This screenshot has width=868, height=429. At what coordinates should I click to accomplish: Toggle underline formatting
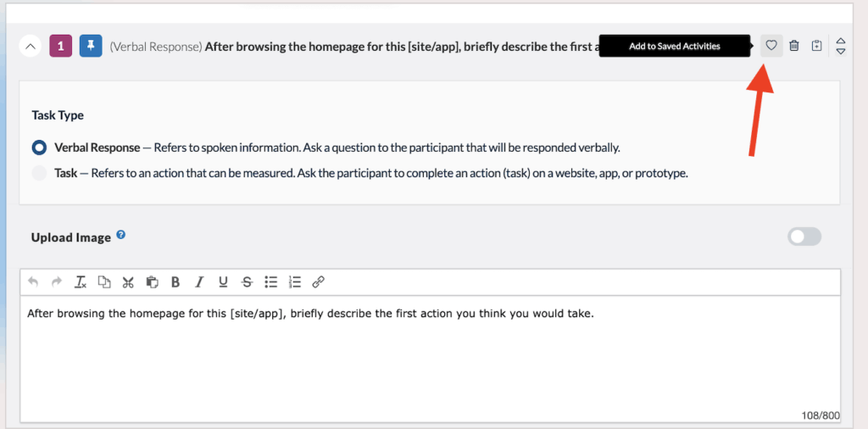[223, 282]
